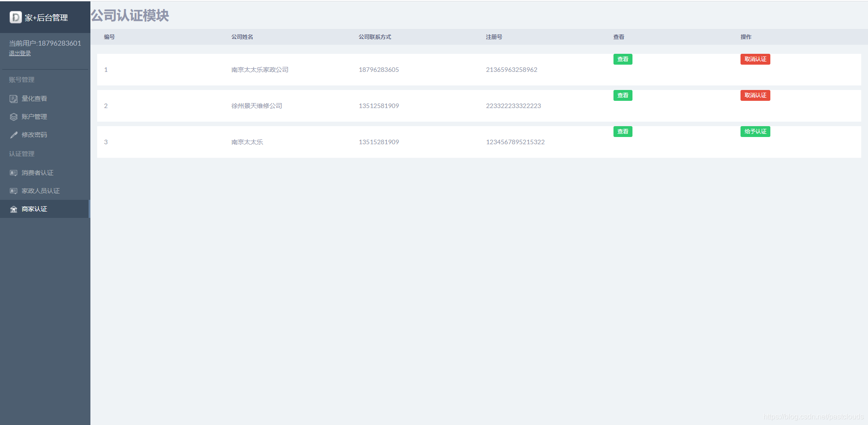Click row number 2 cell
The height and width of the screenshot is (425, 868).
pyautogui.click(x=106, y=106)
